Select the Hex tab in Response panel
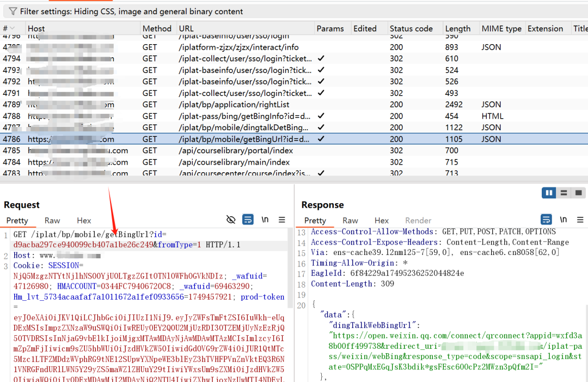The width and height of the screenshot is (588, 382). coord(381,221)
